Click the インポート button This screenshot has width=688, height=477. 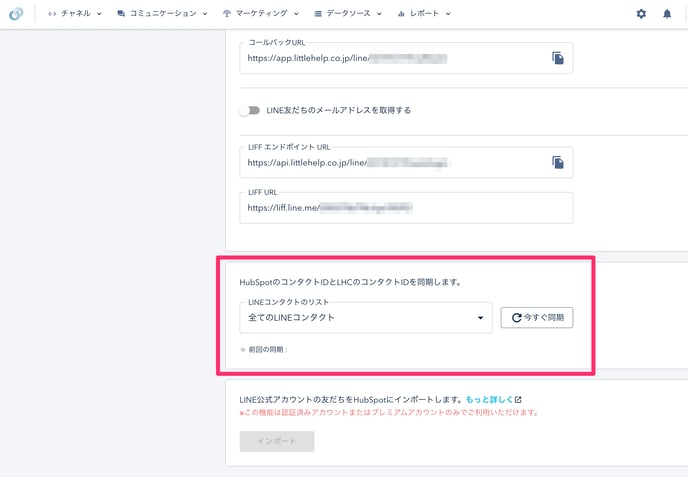(x=277, y=442)
